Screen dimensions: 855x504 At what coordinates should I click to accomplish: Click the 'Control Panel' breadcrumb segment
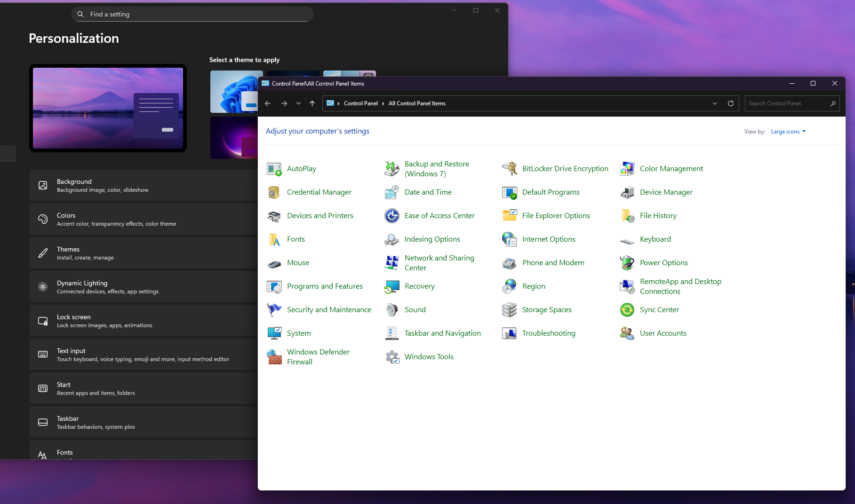361,103
